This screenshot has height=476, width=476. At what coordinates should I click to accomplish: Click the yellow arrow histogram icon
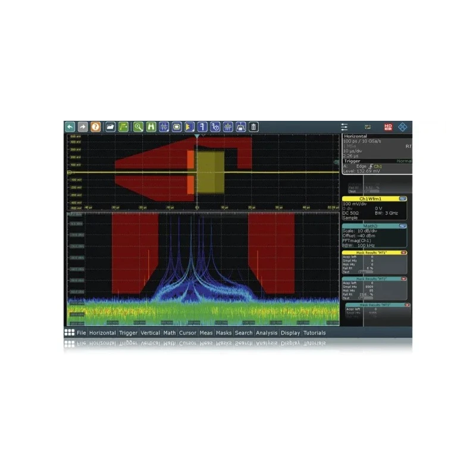tap(189, 127)
